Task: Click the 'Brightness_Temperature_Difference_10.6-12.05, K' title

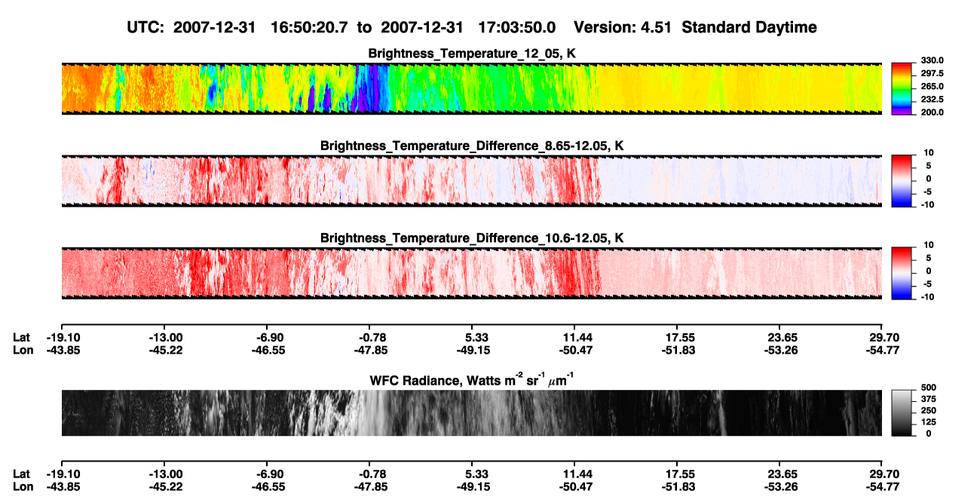Action: pyautogui.click(x=472, y=238)
